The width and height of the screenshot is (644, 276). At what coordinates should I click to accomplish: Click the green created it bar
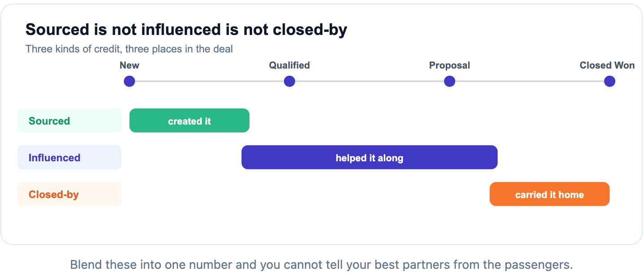point(189,121)
